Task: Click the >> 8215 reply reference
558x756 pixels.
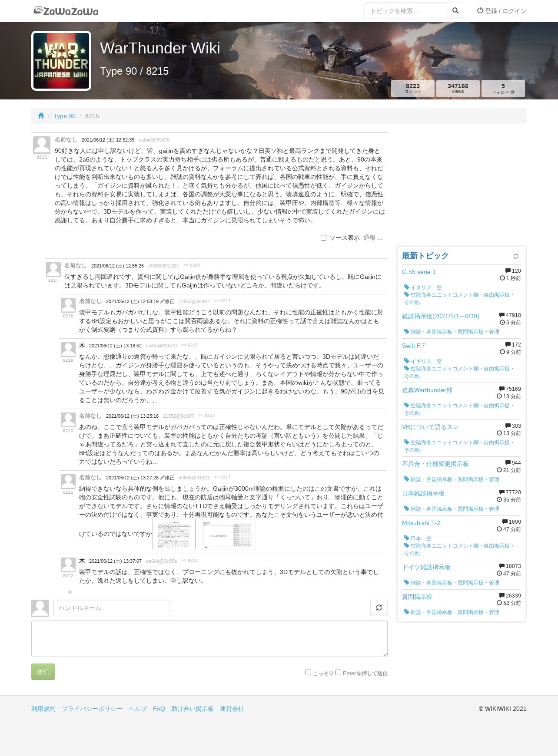Action: 192,265
